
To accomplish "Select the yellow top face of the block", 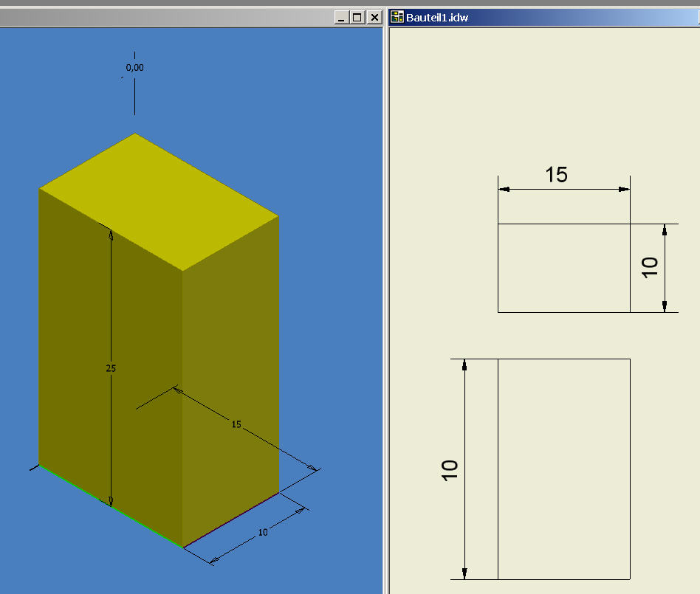I will click(x=159, y=202).
